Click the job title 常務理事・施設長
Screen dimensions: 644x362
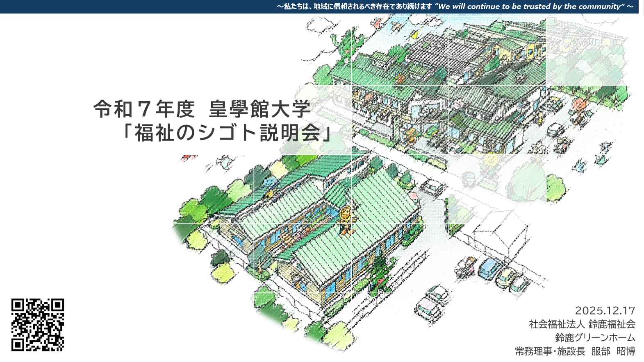[550, 351]
